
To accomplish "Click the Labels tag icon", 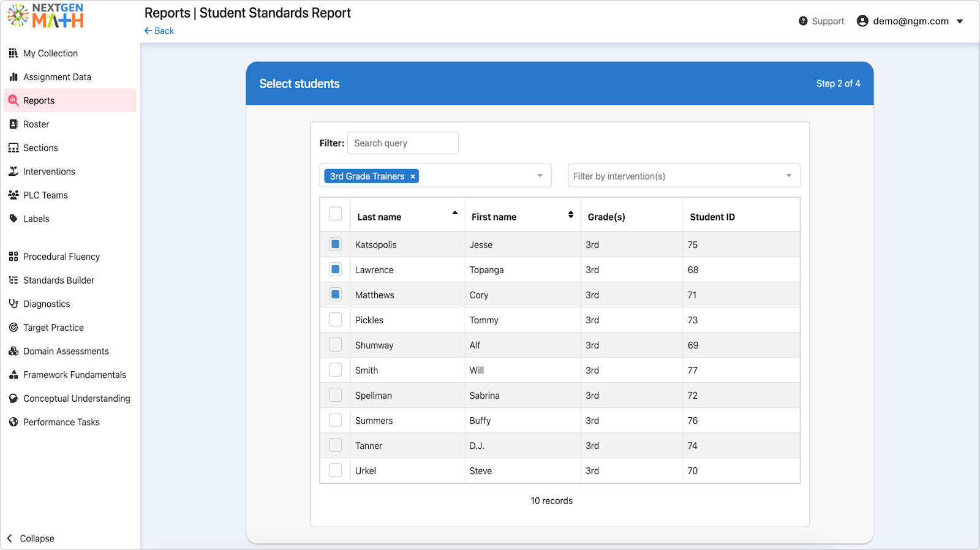I will point(13,219).
